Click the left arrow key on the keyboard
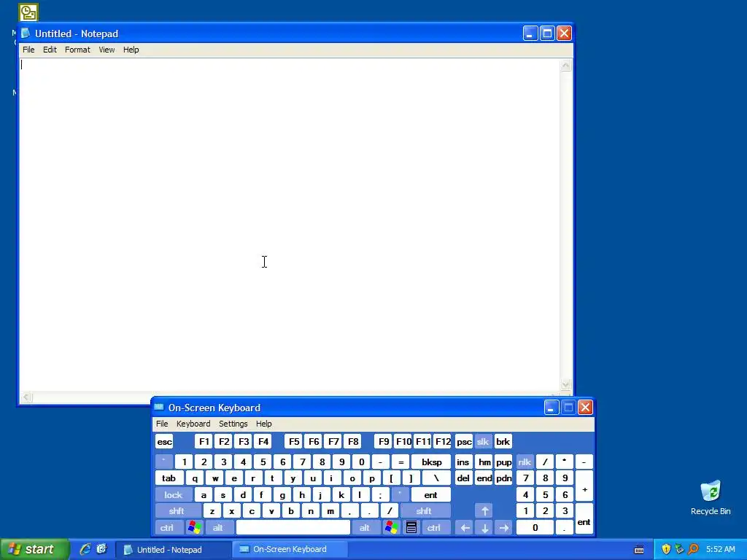747x560 pixels. click(x=465, y=528)
